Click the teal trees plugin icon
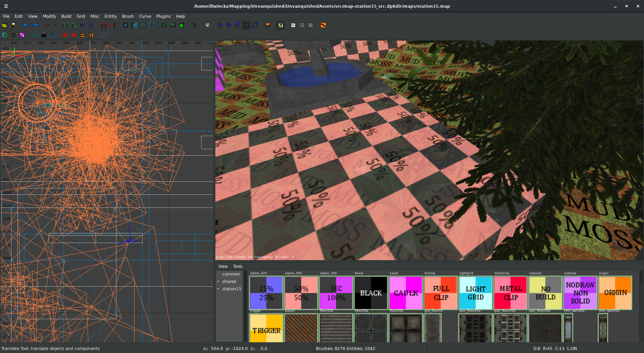The width and height of the screenshot is (644, 353). (x=35, y=35)
